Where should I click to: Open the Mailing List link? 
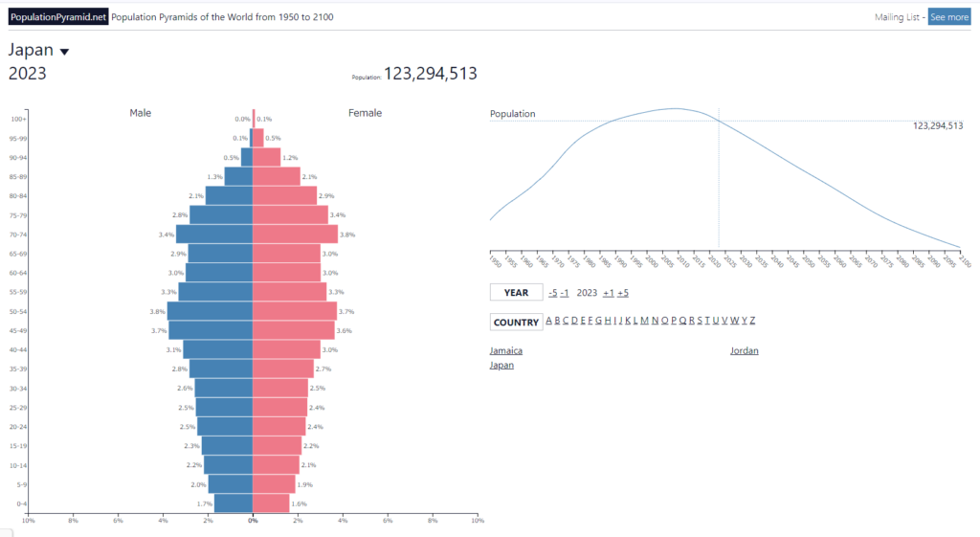(x=896, y=17)
